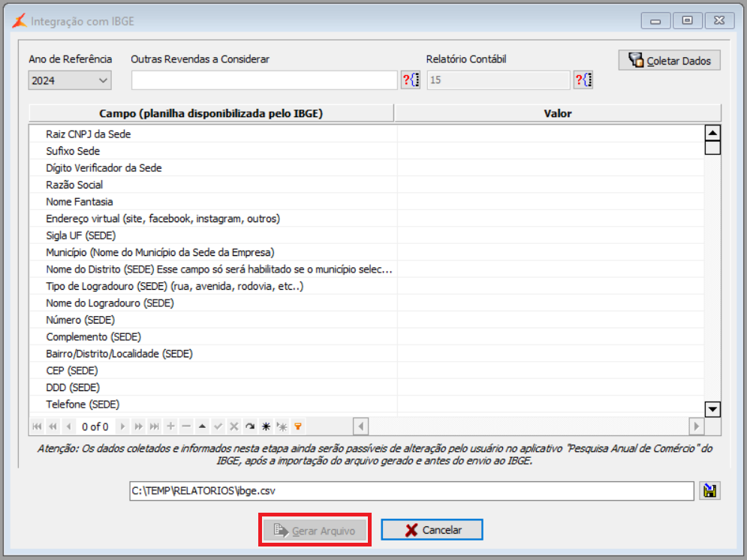Select the Nome do Distrito (SEDE) row
Screen dimensions: 747x560
(366, 269)
